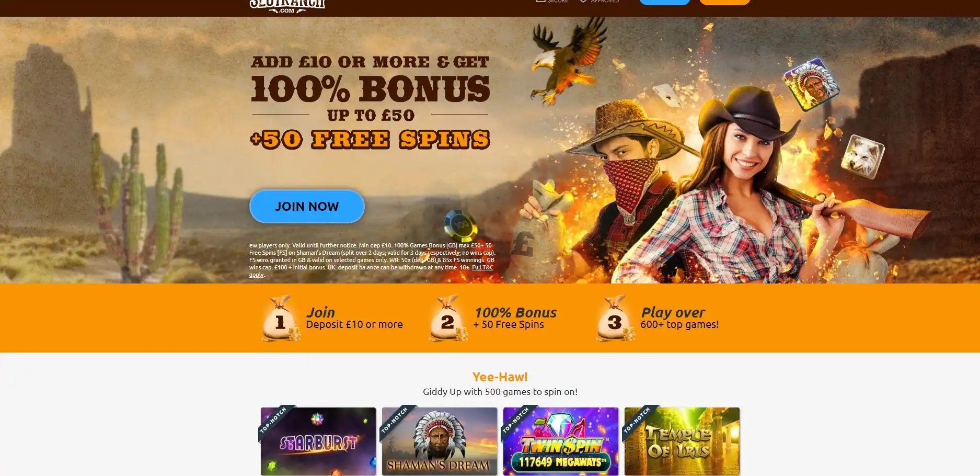Click the step 3 money bag icon
The width and height of the screenshot is (980, 476).
[x=615, y=318]
